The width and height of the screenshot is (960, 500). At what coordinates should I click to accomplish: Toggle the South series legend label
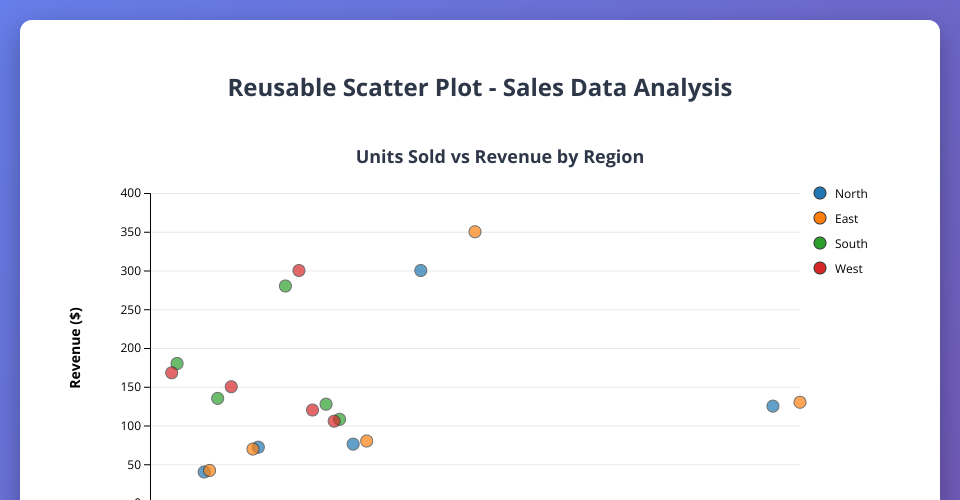[x=851, y=244]
